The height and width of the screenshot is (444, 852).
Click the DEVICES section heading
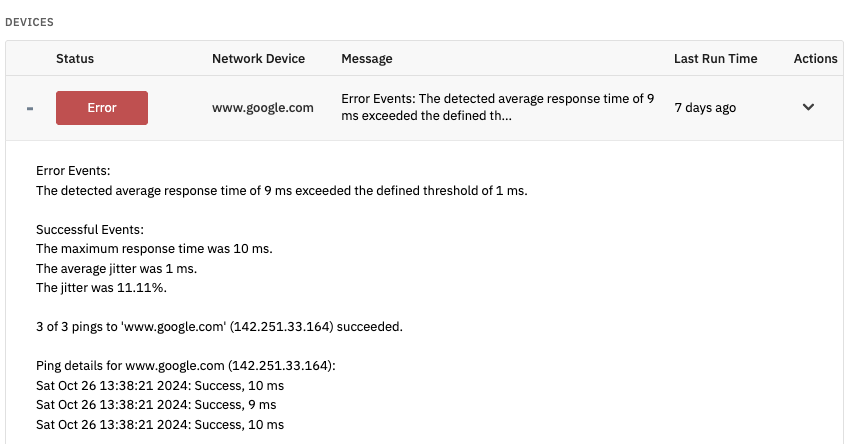(x=30, y=21)
